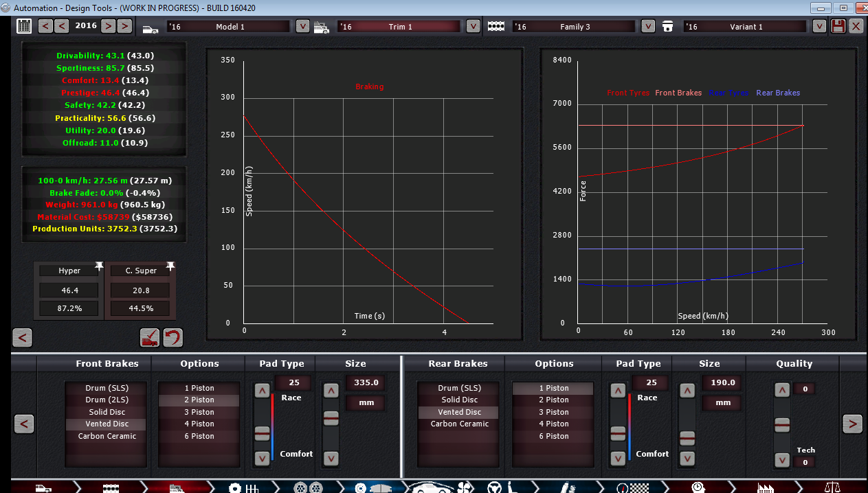Click the car checkmark apply button
Screen dimensions: 868x493
(x=150, y=337)
